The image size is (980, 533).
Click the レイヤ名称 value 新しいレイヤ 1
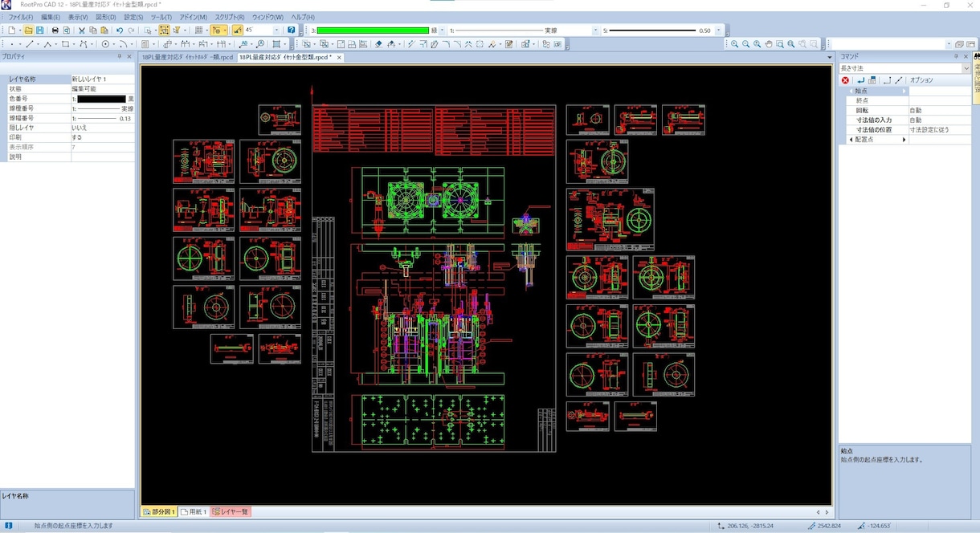click(103, 79)
